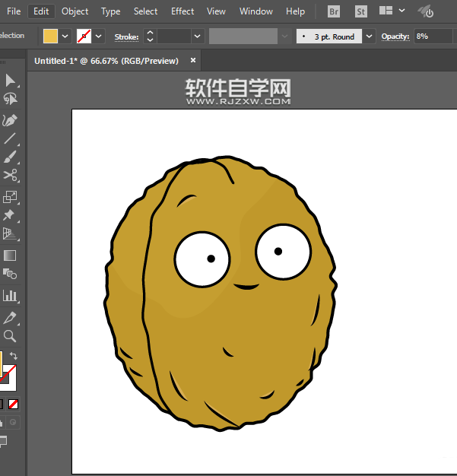The width and height of the screenshot is (457, 476).
Task: Swap fill and stroke colors
Action: coord(14,357)
